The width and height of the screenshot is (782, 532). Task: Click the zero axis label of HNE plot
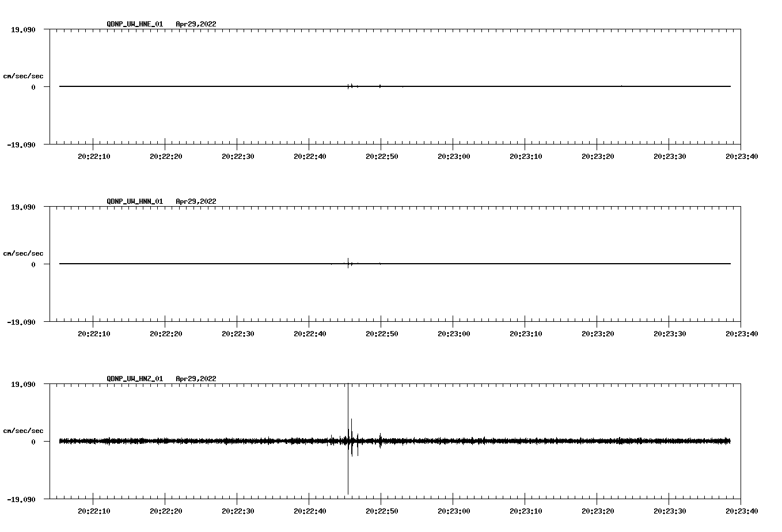(33, 87)
